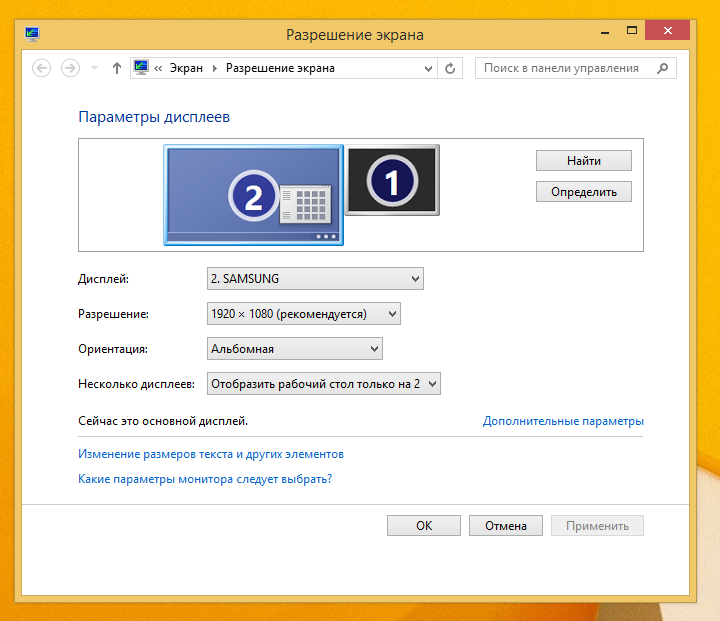Minimize the Разрешение экрана window
This screenshot has height=621, width=720.
tap(605, 31)
